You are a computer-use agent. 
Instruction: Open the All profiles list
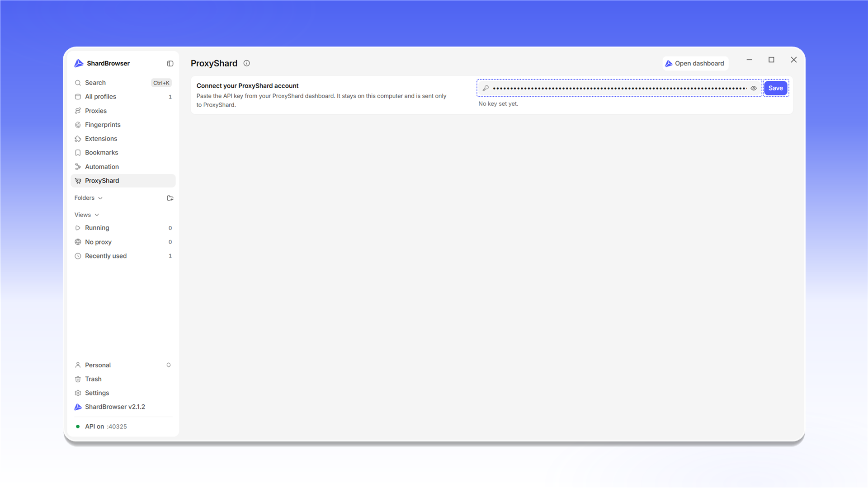tap(123, 97)
